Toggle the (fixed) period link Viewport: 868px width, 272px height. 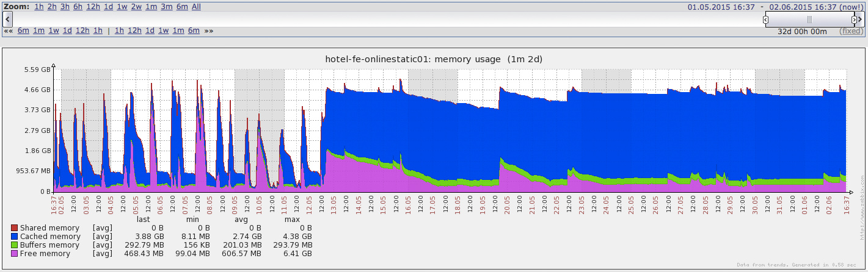tap(852, 31)
